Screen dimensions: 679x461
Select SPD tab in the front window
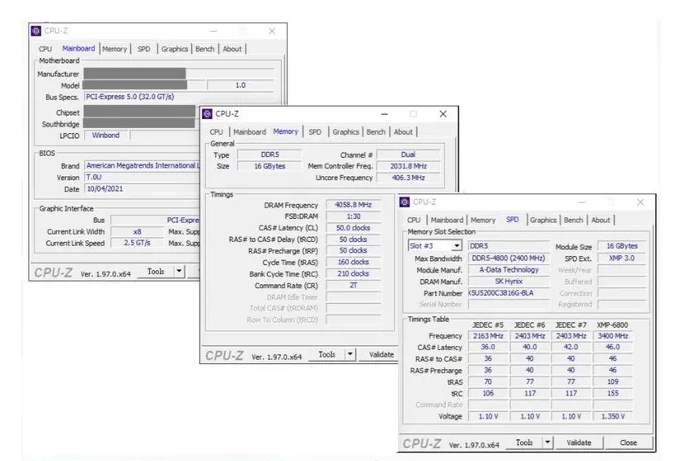click(512, 219)
